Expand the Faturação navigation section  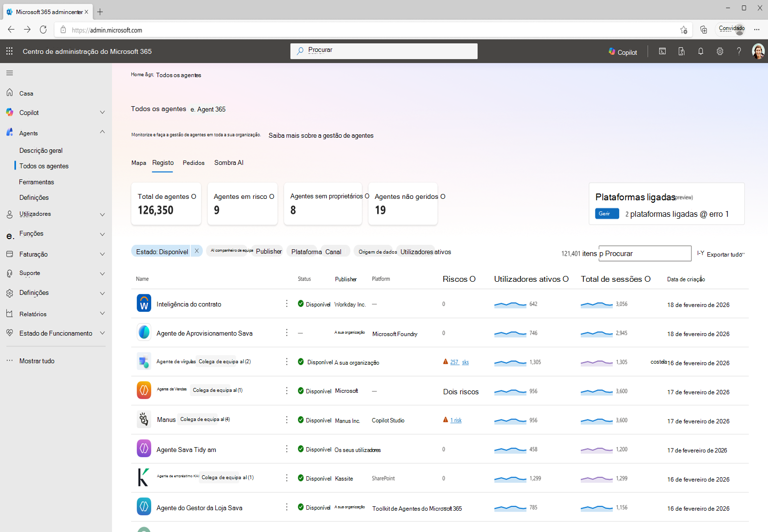[102, 254]
